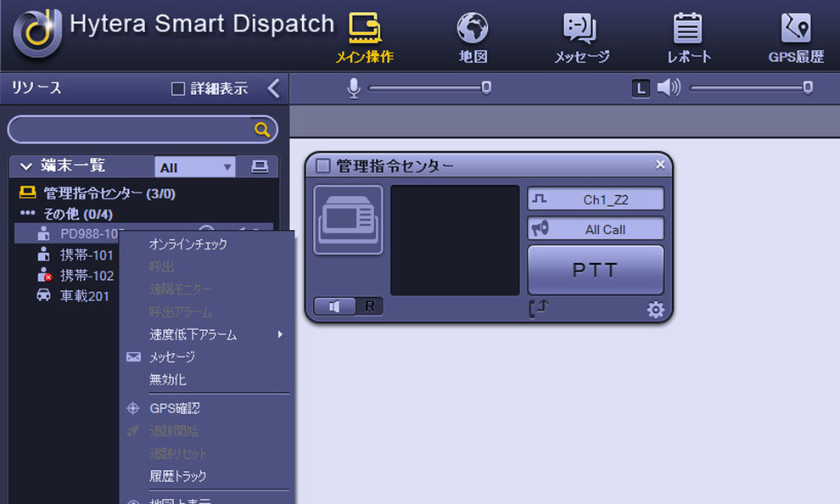Close the 管理指令センター card
Image resolution: width=840 pixels, height=504 pixels.
[x=660, y=165]
